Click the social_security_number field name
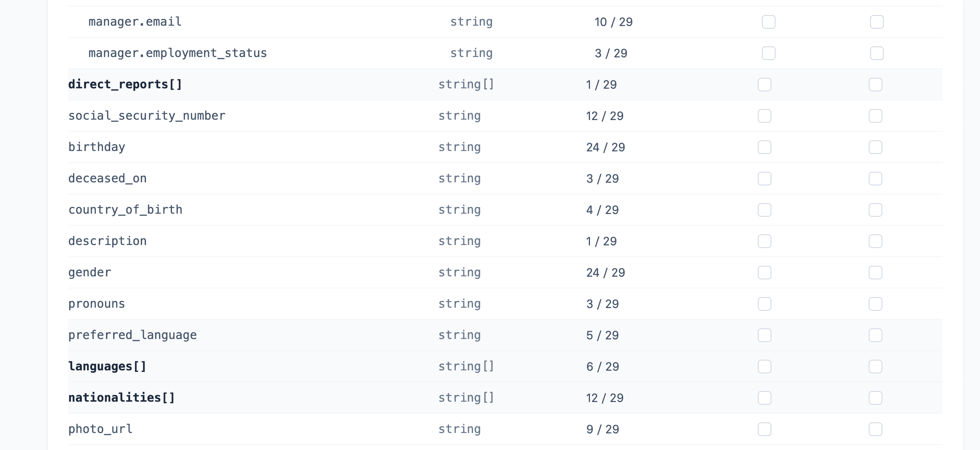 (146, 116)
